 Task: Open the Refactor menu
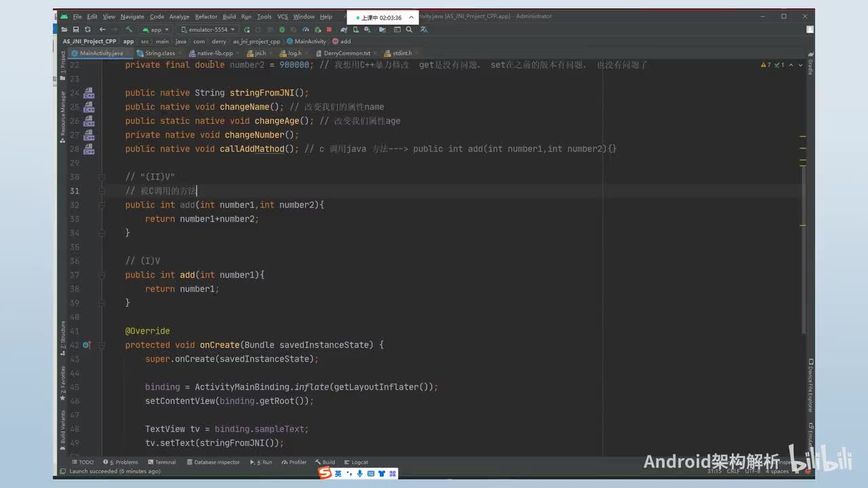[206, 16]
